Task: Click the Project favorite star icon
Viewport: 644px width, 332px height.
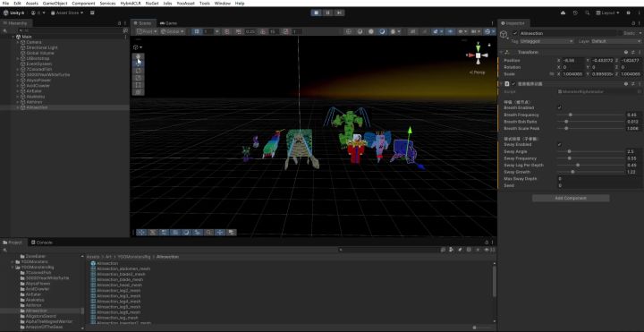Action: pyautogui.click(x=477, y=250)
